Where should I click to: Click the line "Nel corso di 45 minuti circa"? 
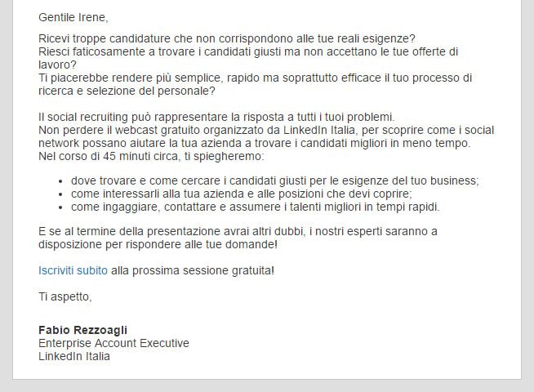coord(151,156)
